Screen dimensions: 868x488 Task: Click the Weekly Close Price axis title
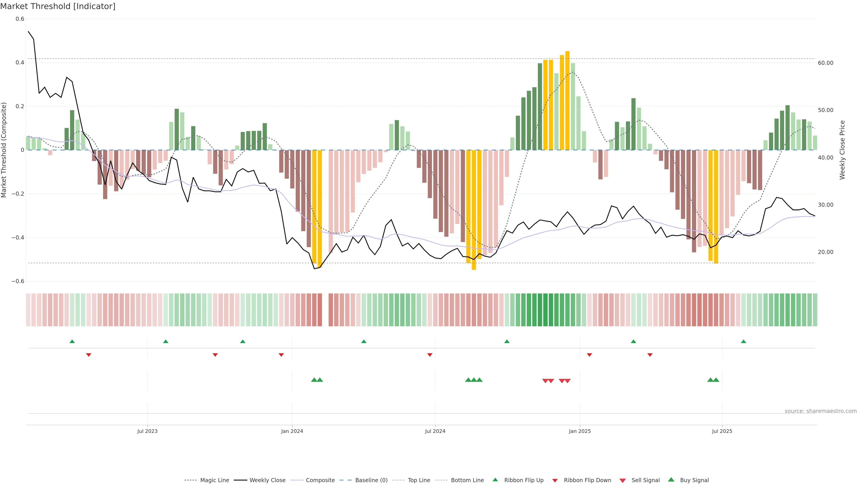842,150
